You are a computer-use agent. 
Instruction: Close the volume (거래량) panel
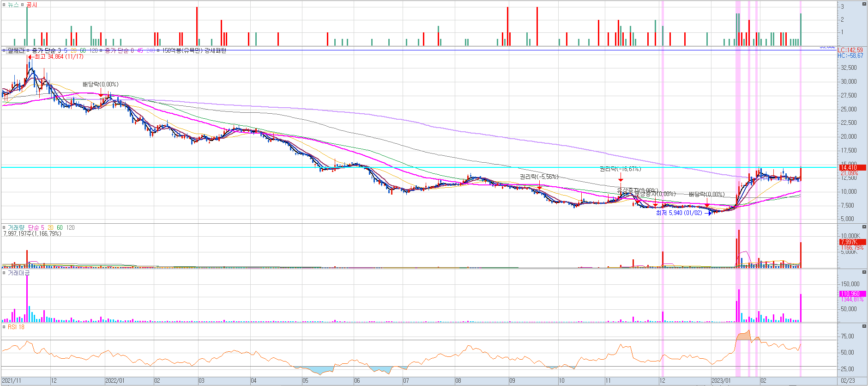(864, 227)
